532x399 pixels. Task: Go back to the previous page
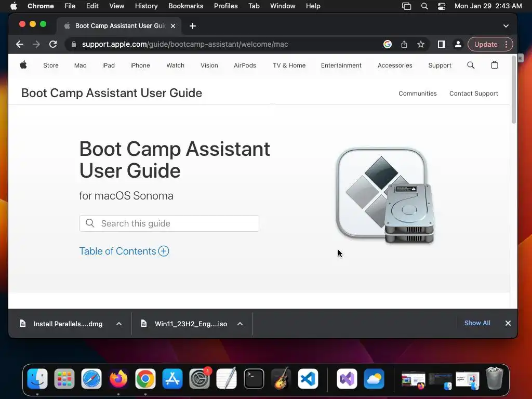pos(20,44)
